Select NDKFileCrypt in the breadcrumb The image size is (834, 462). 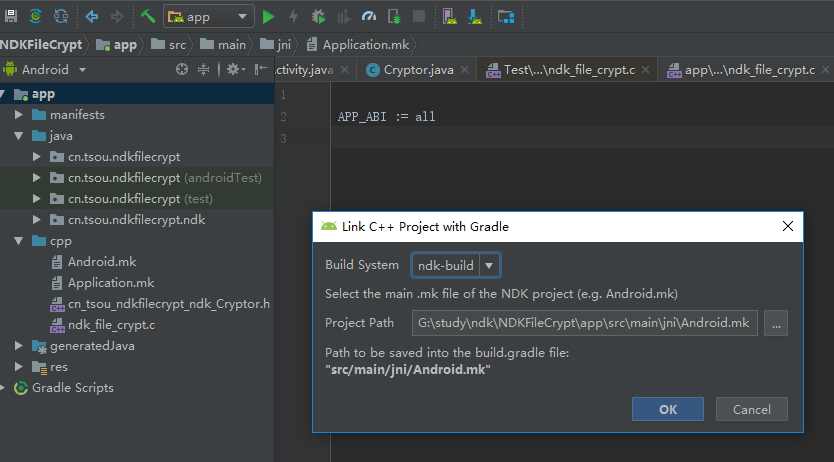click(41, 45)
